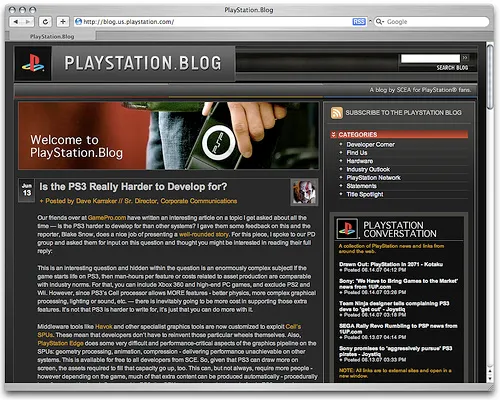
Task: Open the Developer Corner category
Action: [370, 144]
